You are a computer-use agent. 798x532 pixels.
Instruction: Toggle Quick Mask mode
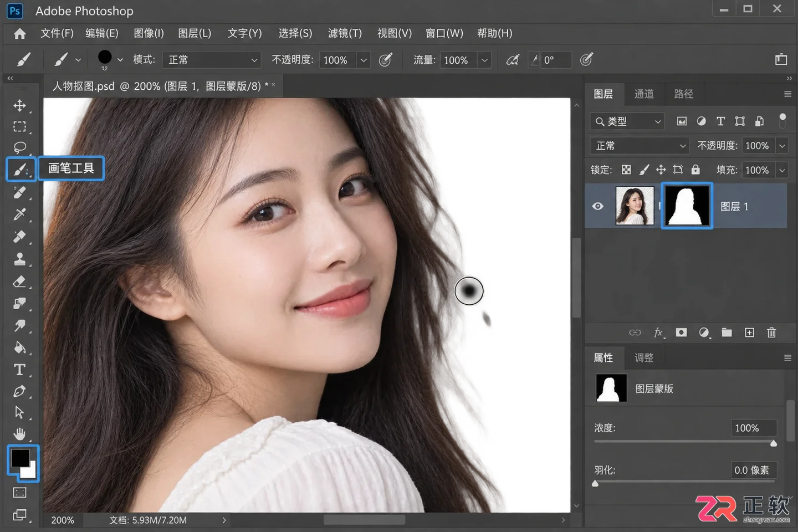tap(19, 493)
